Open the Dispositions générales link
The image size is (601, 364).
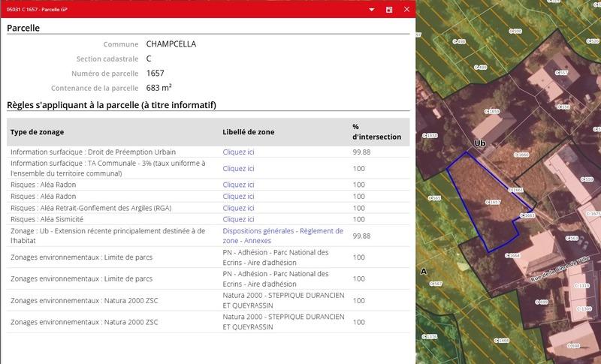pos(258,231)
